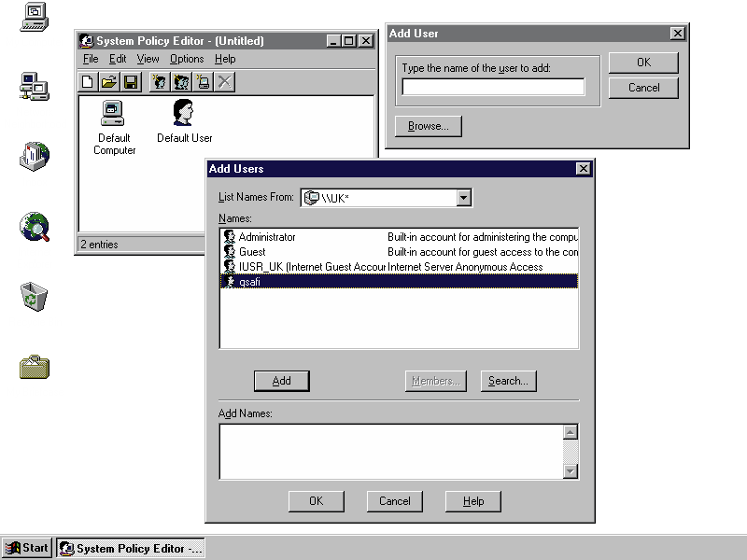Open the File menu
Image resolution: width=747 pixels, height=560 pixels.
pos(90,59)
